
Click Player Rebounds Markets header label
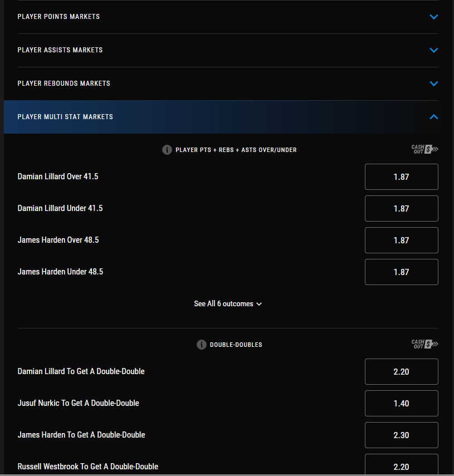click(64, 84)
